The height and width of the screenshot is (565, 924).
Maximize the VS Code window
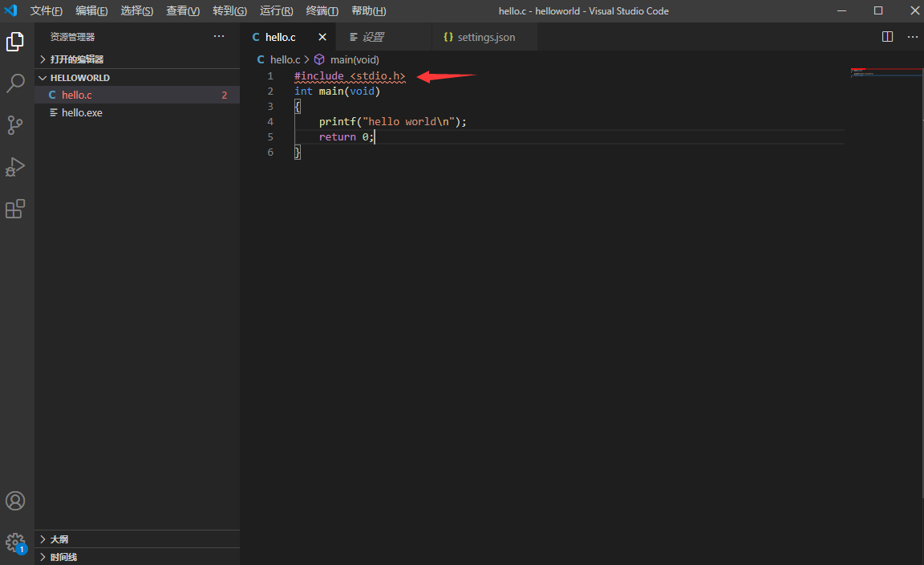pyautogui.click(x=878, y=10)
